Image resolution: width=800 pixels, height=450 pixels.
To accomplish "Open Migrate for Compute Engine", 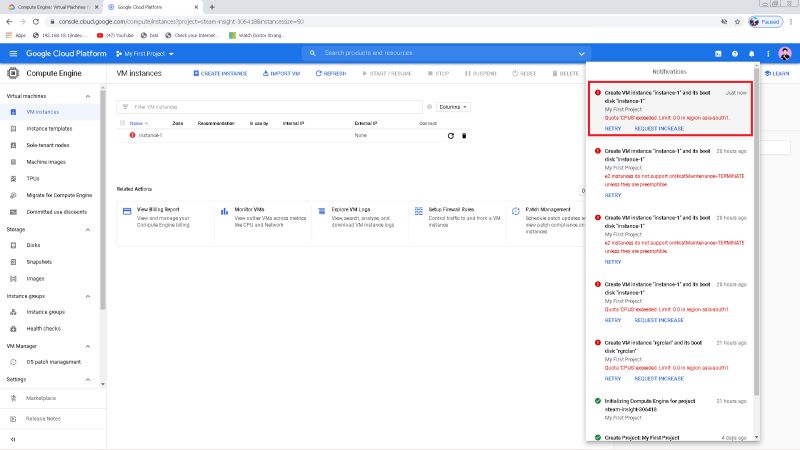I will point(59,195).
